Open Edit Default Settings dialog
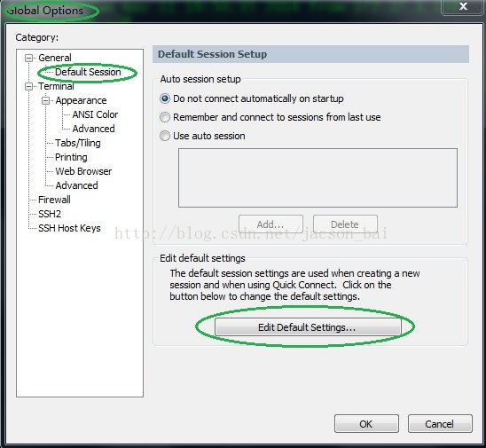The height and width of the screenshot is (448, 486). pyautogui.click(x=308, y=327)
